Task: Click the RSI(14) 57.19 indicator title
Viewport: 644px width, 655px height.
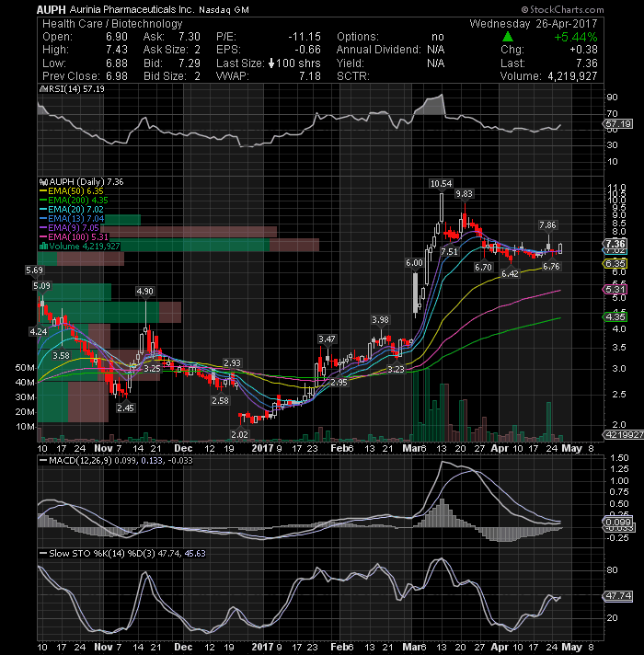Action: click(x=76, y=89)
